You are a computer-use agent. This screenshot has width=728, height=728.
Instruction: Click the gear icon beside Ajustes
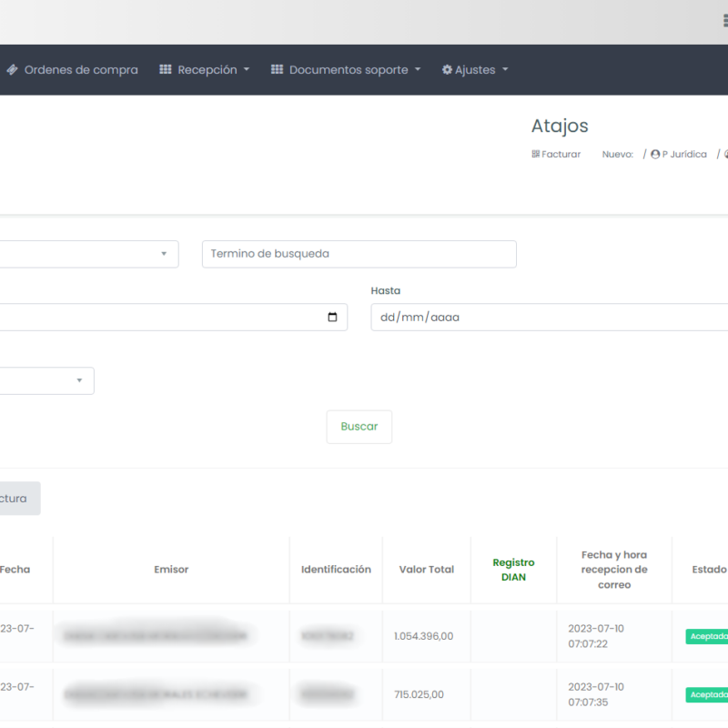(x=447, y=70)
